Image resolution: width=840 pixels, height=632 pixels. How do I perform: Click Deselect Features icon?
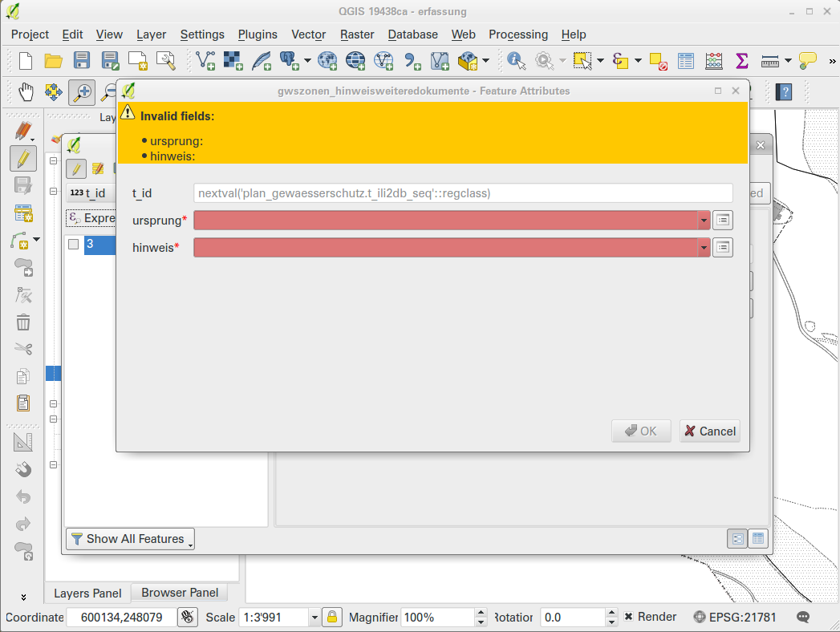click(658, 60)
